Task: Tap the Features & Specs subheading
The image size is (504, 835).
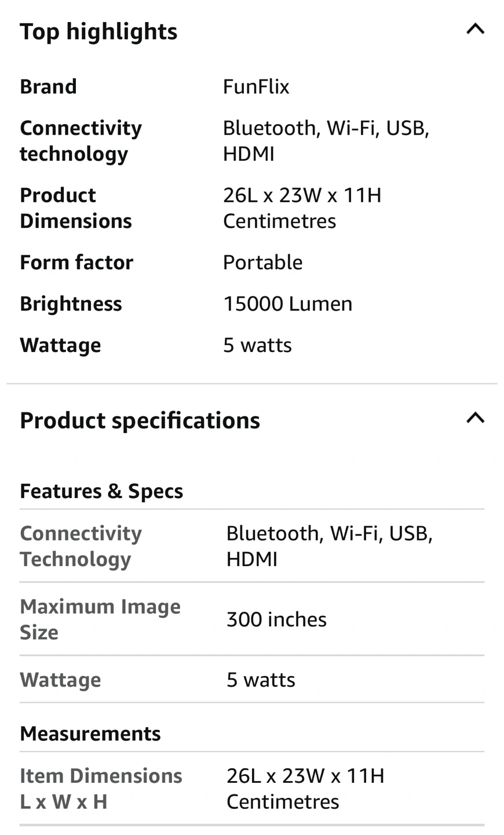Action: coord(101,491)
